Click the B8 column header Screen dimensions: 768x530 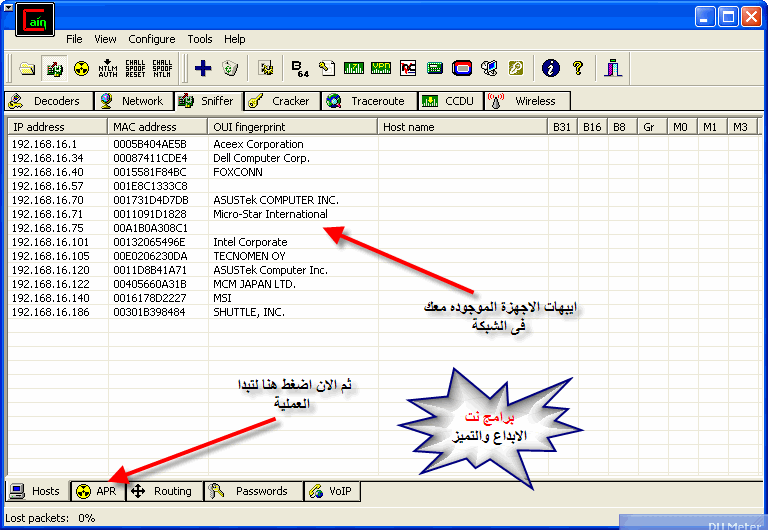(x=622, y=127)
